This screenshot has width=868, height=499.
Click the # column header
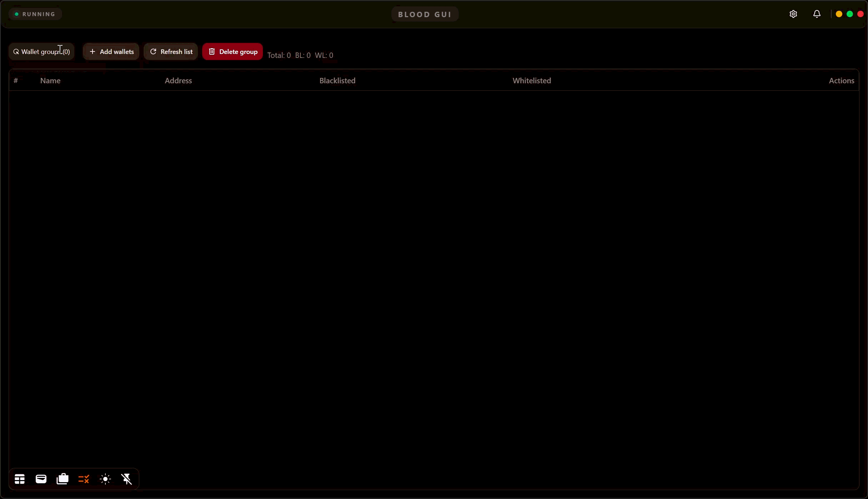coord(16,81)
